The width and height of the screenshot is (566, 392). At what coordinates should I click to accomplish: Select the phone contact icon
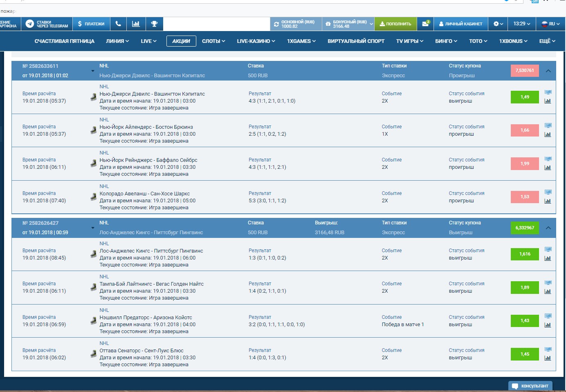(x=118, y=23)
